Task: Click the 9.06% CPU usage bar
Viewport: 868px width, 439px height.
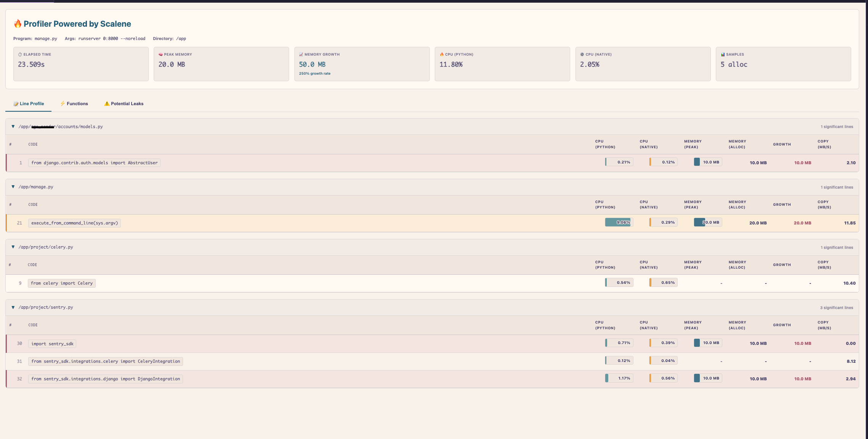Action: [x=619, y=222]
